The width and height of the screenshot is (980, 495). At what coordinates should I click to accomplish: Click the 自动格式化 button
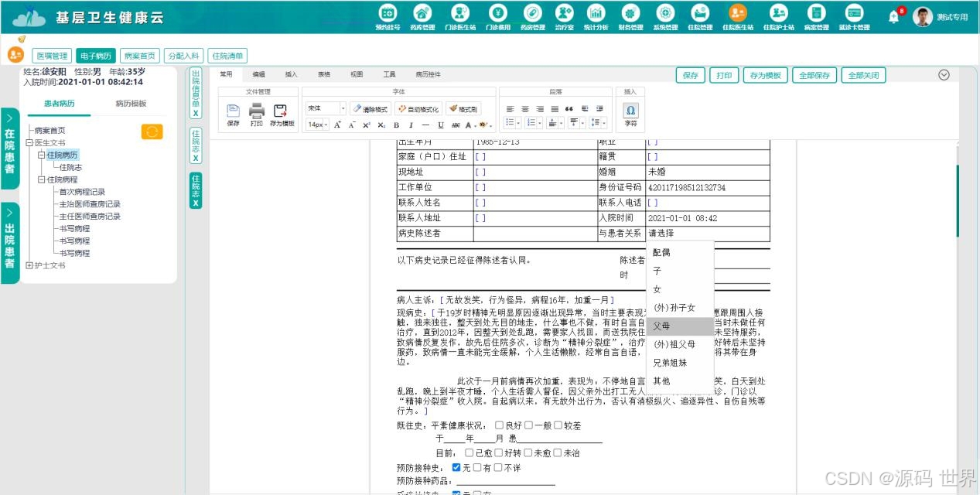(x=418, y=109)
